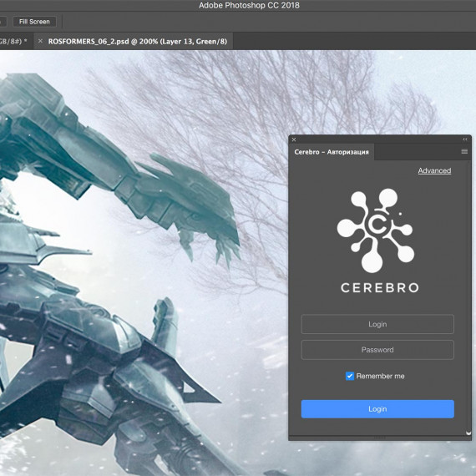Click the Cerebro panel vertical scrollbar
The width and height of the screenshot is (476, 476).
point(468,297)
